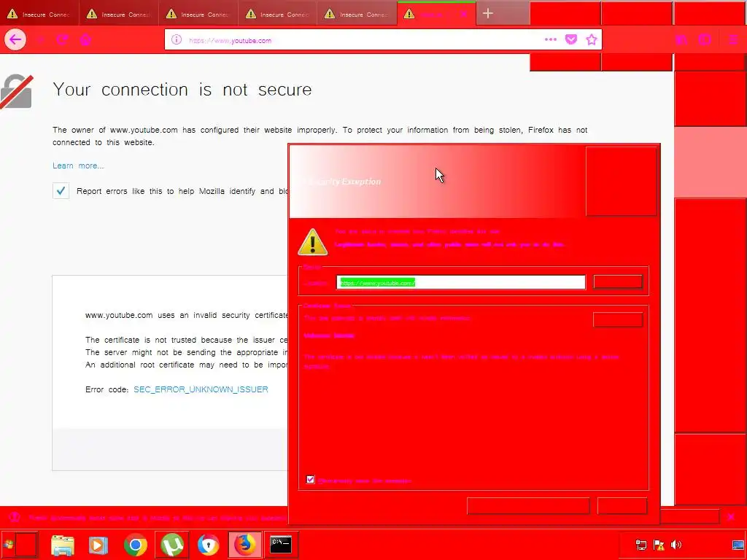
Task: Click the button on the bottom notification bar
Action: pyautogui.click(x=689, y=517)
